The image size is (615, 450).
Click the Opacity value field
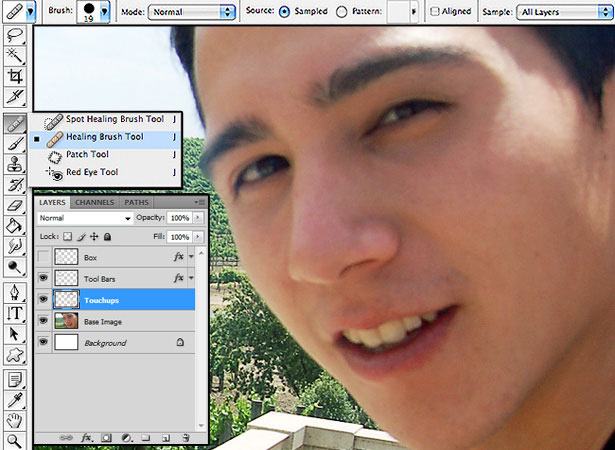coord(180,218)
